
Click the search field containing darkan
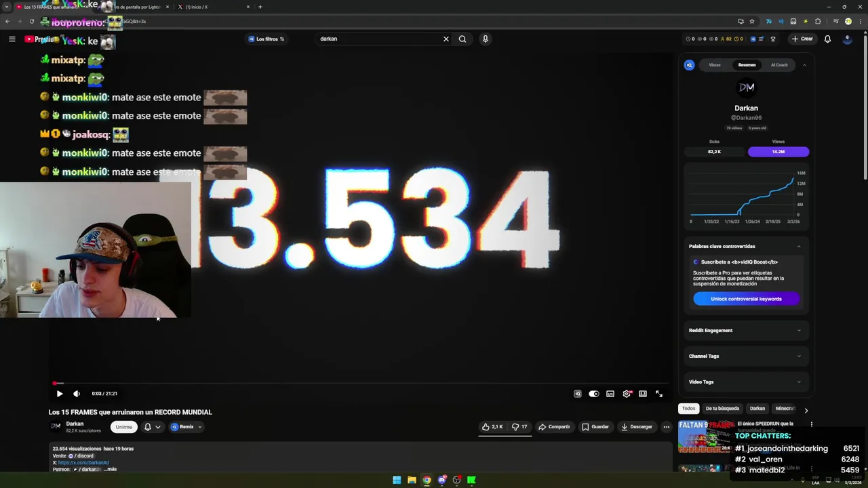pyautogui.click(x=378, y=39)
